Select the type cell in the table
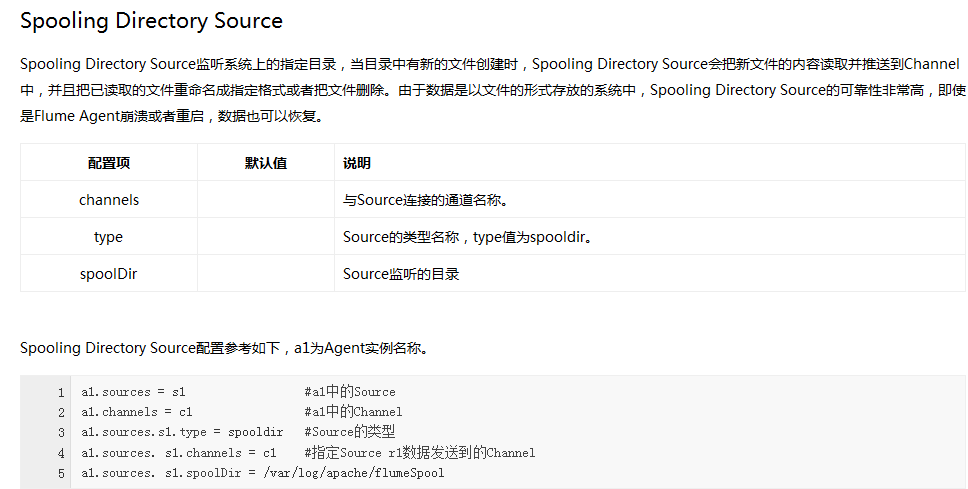The width and height of the screenshot is (968, 489). pyautogui.click(x=108, y=237)
